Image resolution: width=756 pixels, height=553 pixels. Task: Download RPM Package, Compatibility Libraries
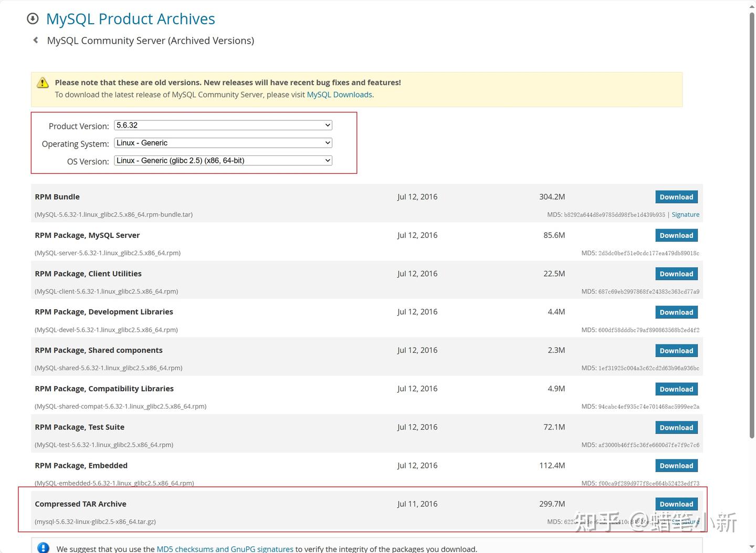tap(676, 389)
